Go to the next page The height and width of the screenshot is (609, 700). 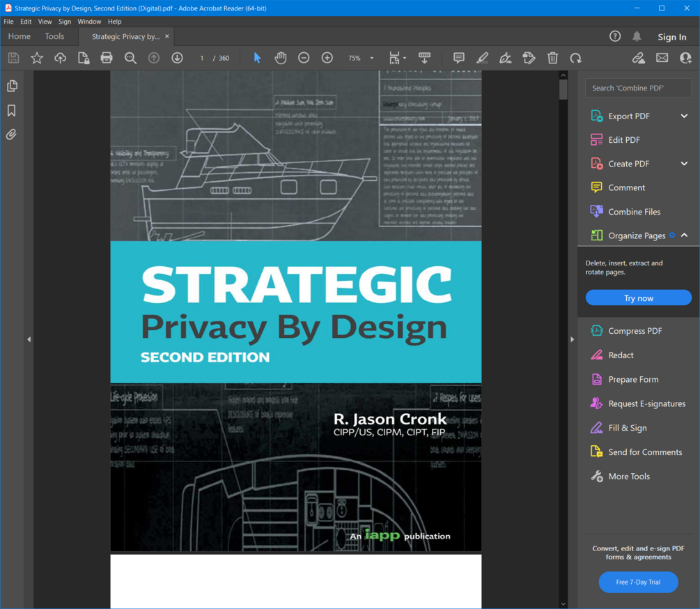tap(177, 58)
